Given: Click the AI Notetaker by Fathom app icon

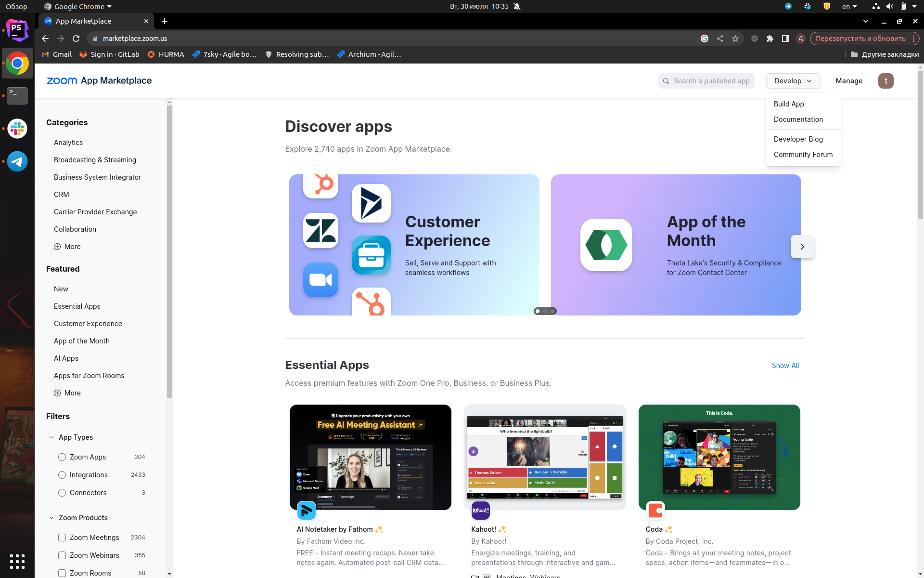Looking at the screenshot, I should (x=306, y=511).
